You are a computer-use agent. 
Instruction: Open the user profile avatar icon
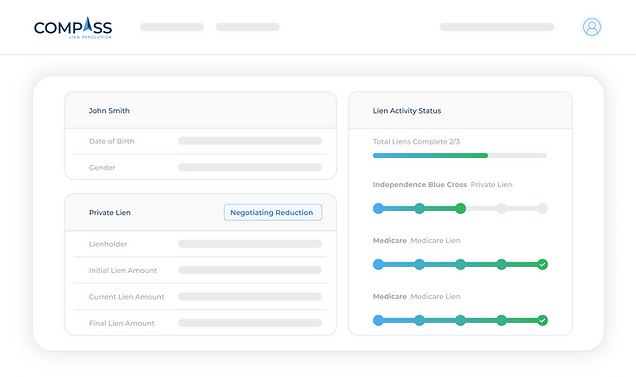click(592, 27)
